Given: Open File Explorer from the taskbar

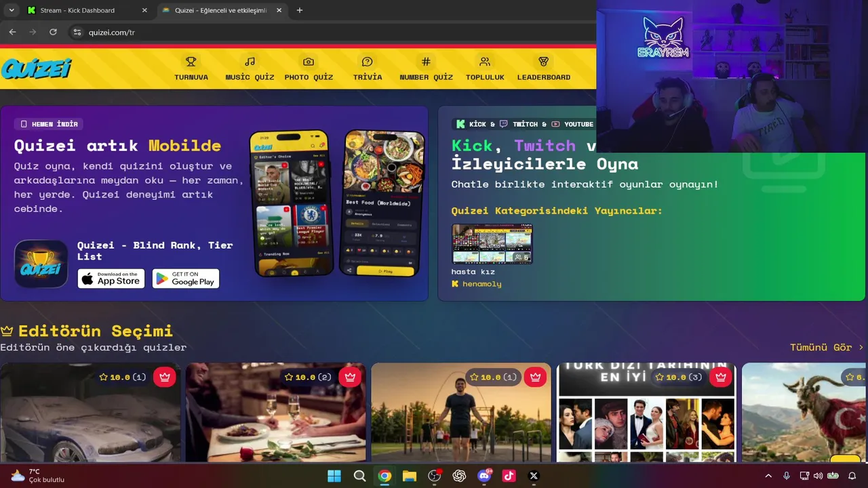Looking at the screenshot, I should 410,476.
